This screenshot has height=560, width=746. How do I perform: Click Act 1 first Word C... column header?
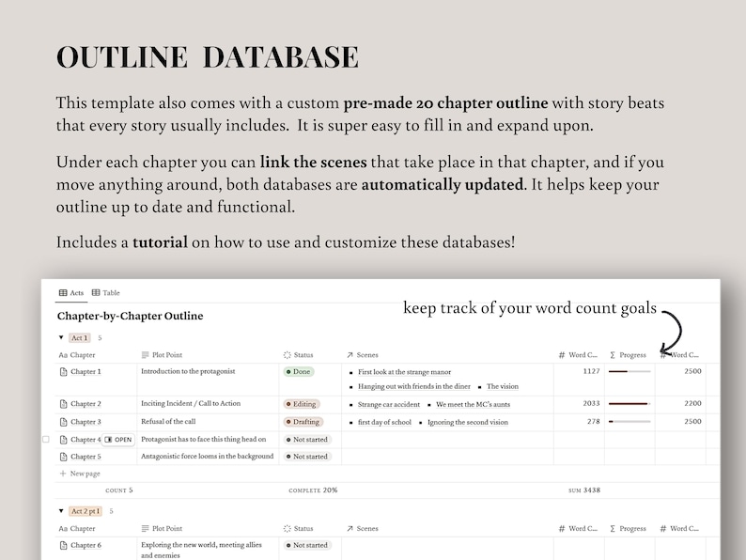(578, 355)
